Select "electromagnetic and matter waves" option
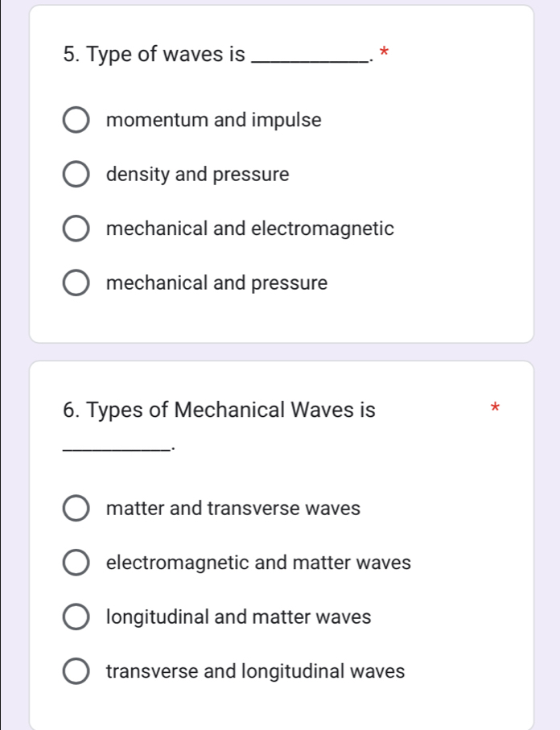 coord(76,563)
